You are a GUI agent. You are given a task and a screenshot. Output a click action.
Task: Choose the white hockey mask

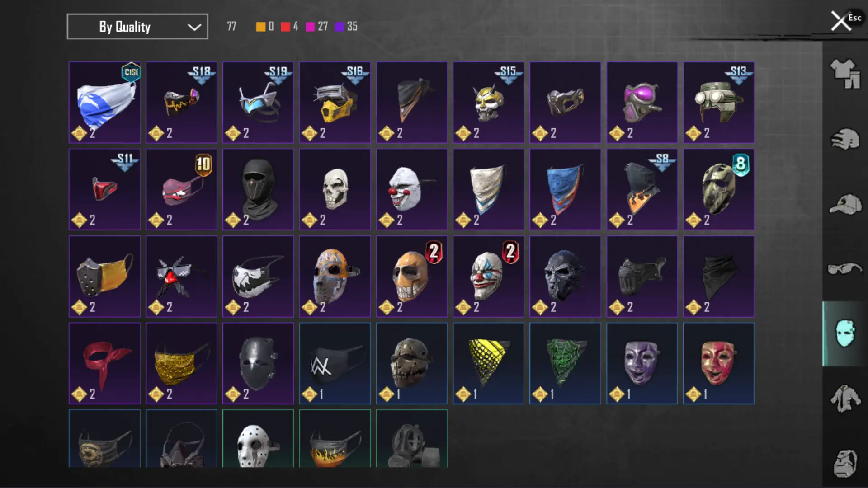click(258, 439)
